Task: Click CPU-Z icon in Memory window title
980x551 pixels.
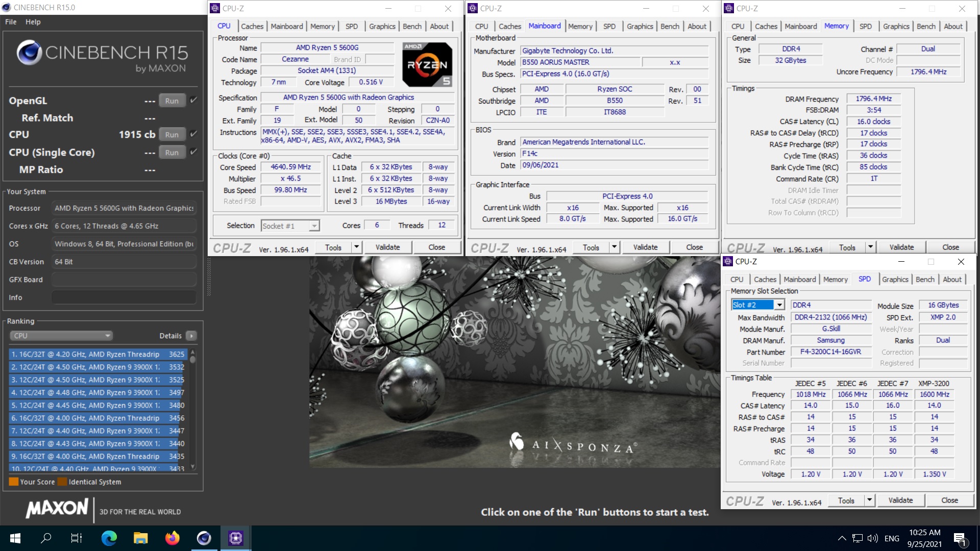Action: [729, 8]
